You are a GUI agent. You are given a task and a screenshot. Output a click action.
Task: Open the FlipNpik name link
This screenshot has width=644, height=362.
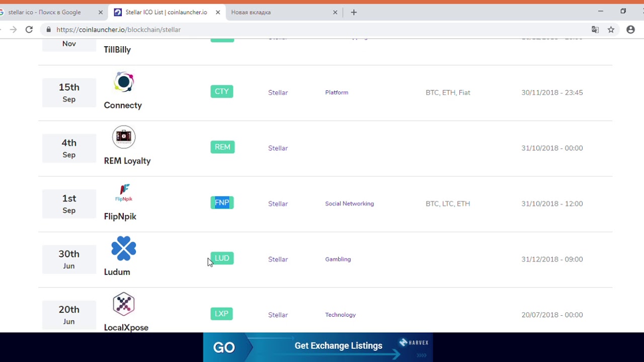pos(120,216)
